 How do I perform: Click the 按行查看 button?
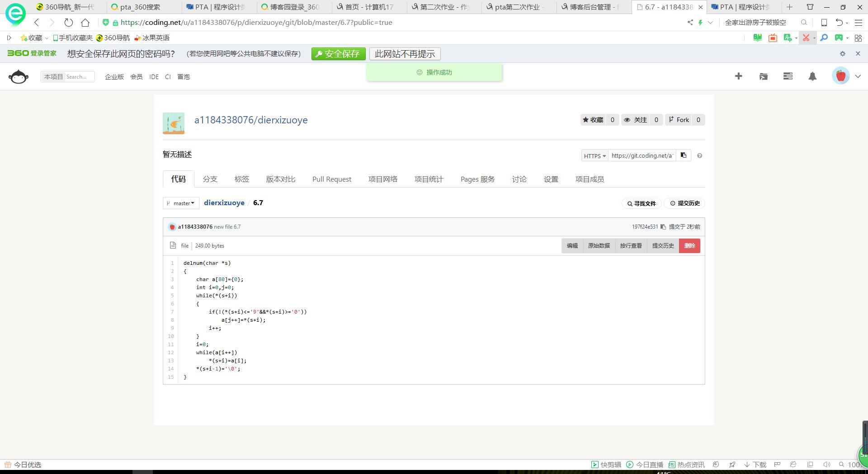pos(631,246)
